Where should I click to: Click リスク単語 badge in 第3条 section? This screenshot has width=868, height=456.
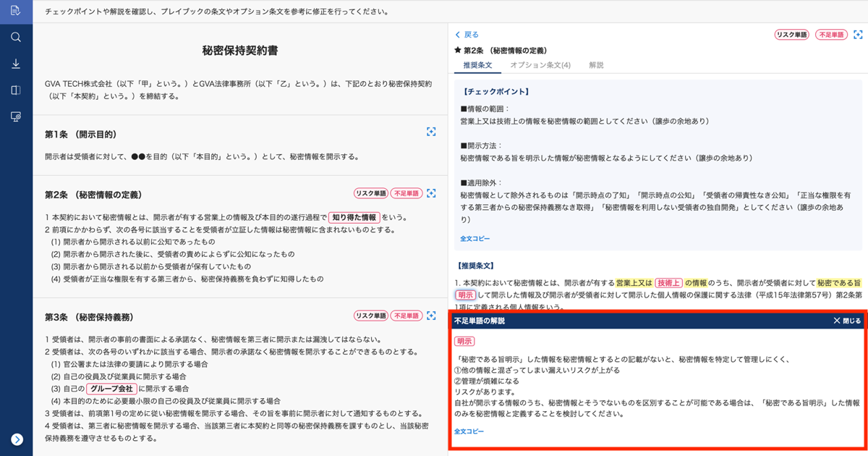[x=371, y=316]
